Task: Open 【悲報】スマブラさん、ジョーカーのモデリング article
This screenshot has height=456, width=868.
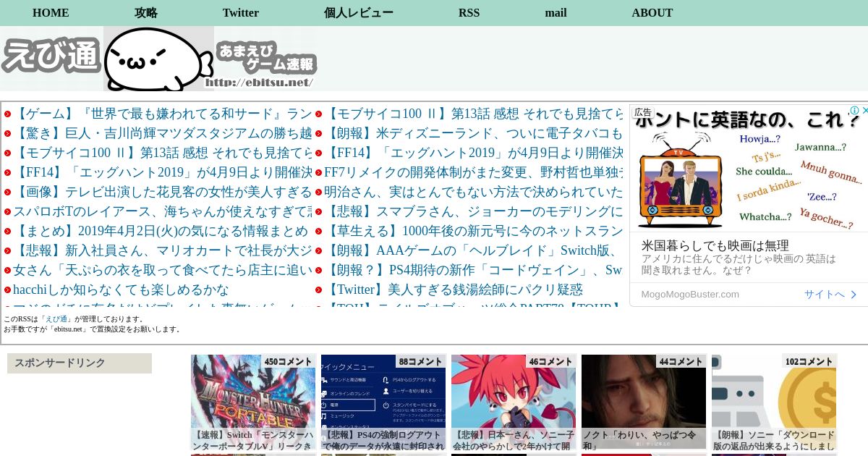Action: pyautogui.click(x=474, y=211)
